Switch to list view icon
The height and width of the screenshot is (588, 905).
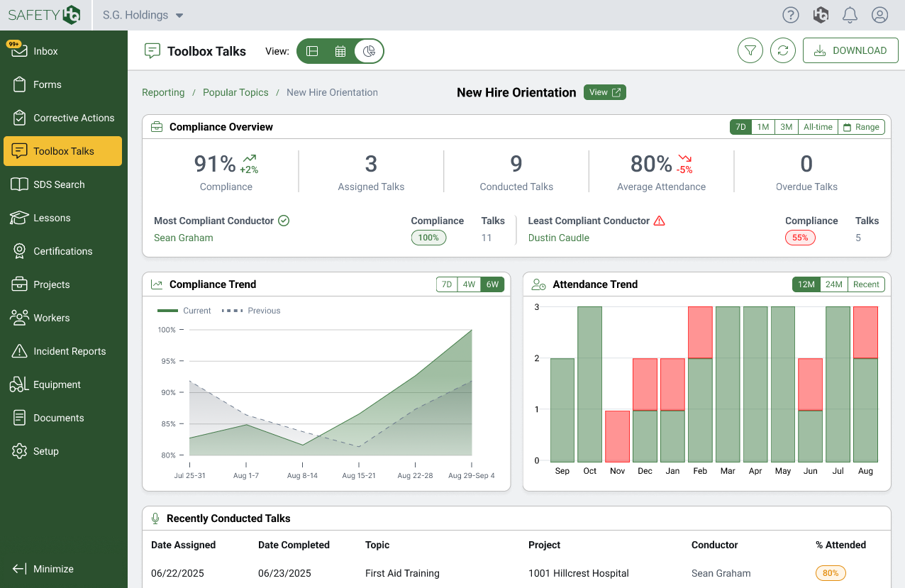(x=312, y=51)
